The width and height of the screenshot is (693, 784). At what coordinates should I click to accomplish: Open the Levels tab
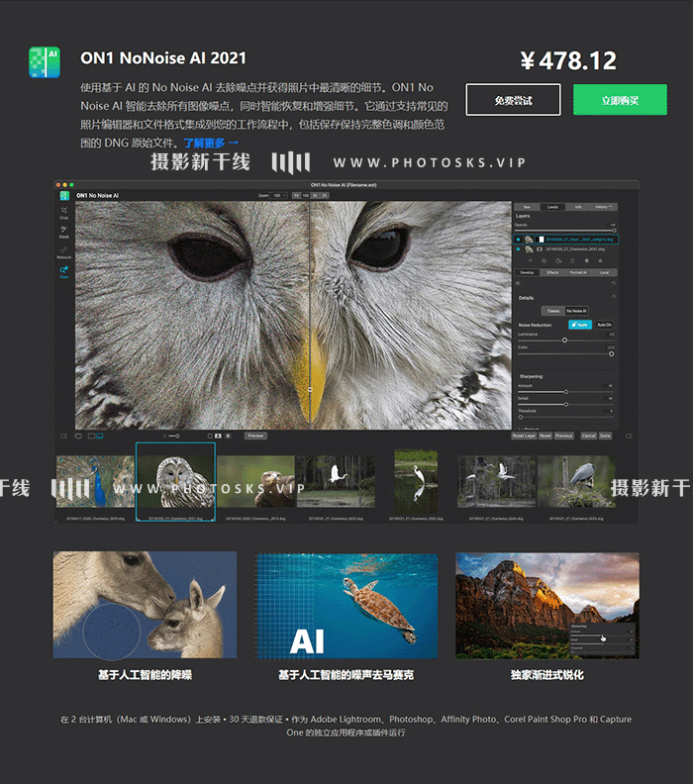[x=552, y=207]
